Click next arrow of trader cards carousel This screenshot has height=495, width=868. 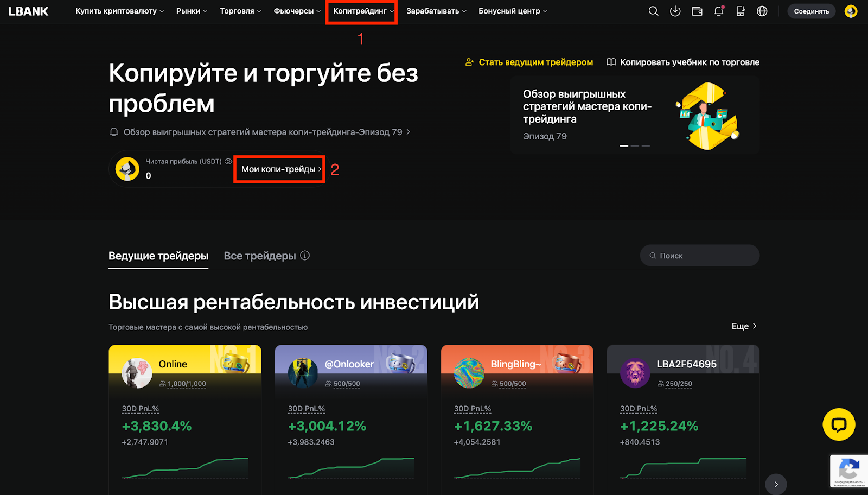[776, 484]
